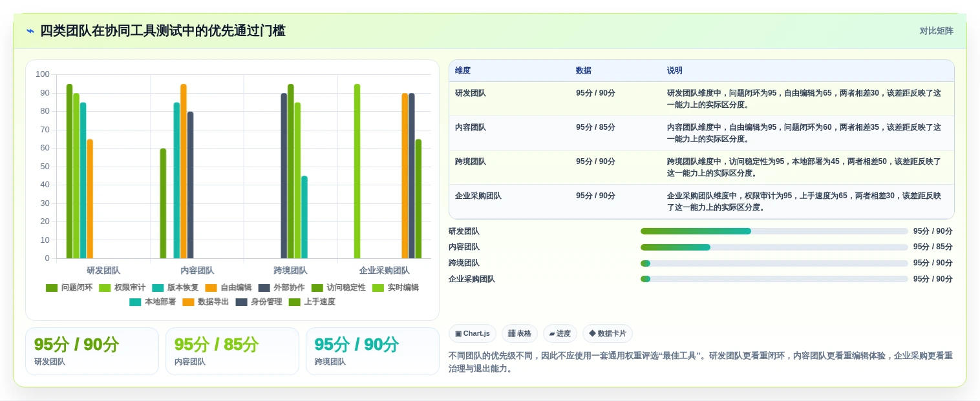Click the dark 身份管理 legend swatch
Image resolution: width=980 pixels, height=401 pixels.
tap(241, 302)
